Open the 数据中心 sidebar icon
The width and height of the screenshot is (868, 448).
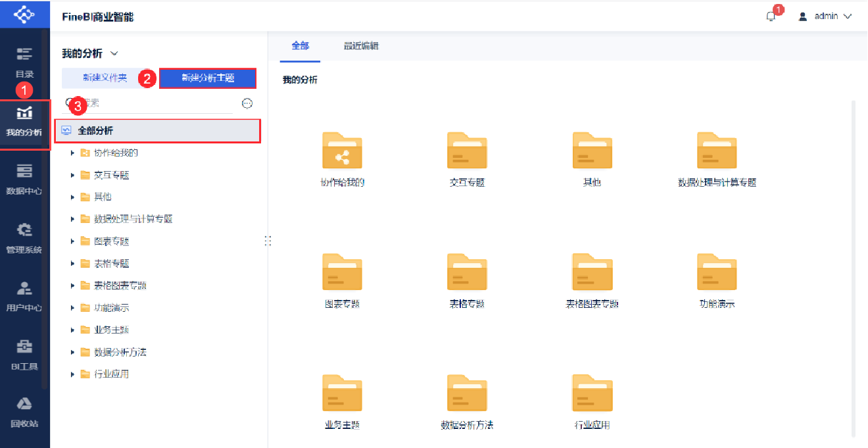24,171
